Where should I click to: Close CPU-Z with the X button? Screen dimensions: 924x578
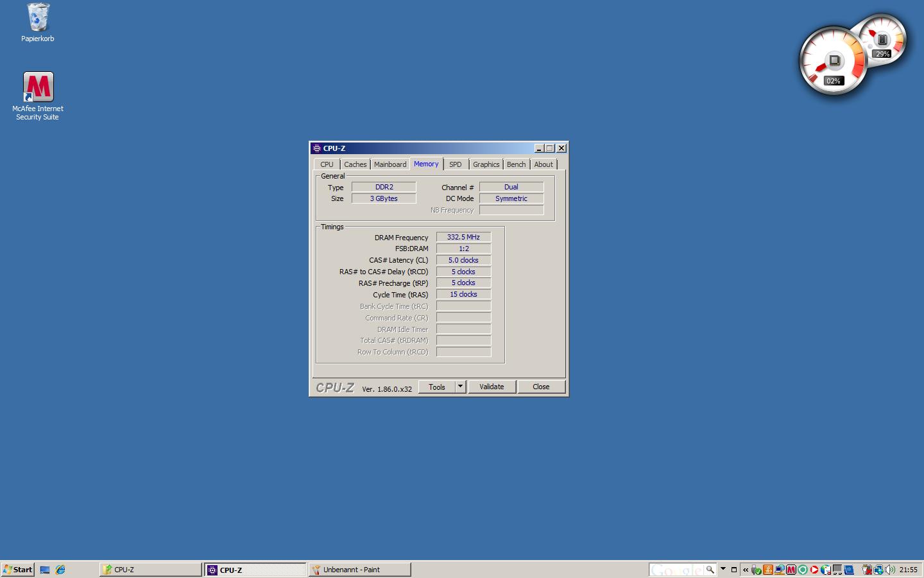(x=561, y=148)
